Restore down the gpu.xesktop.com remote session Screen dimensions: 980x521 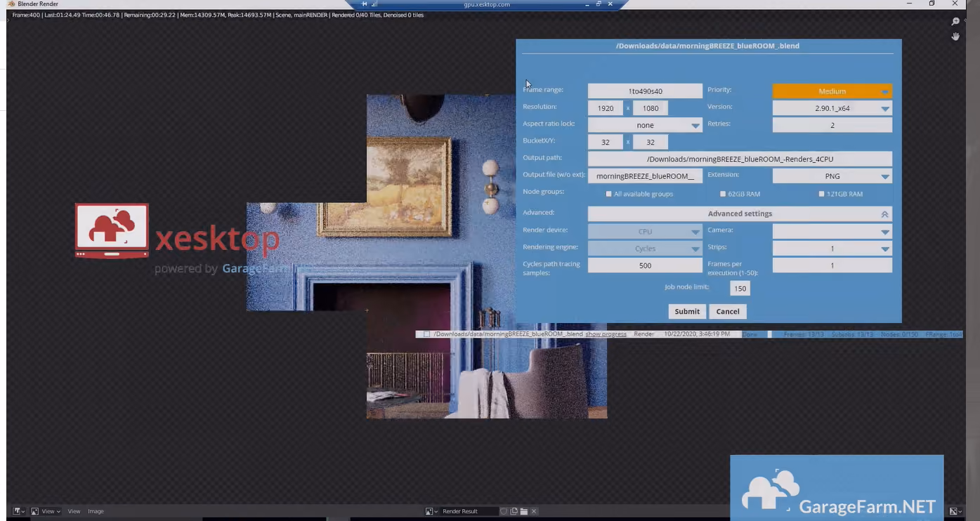[599, 4]
